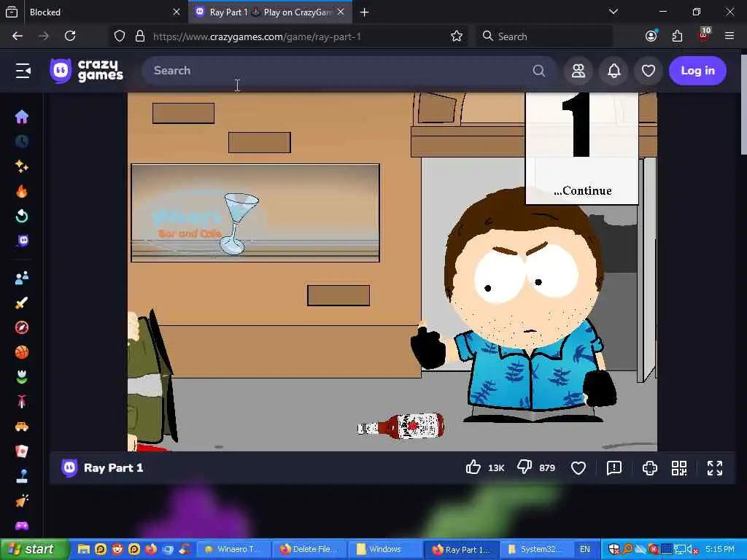Click the crazygames.com URL bar
This screenshot has height=560, width=747.
click(257, 36)
